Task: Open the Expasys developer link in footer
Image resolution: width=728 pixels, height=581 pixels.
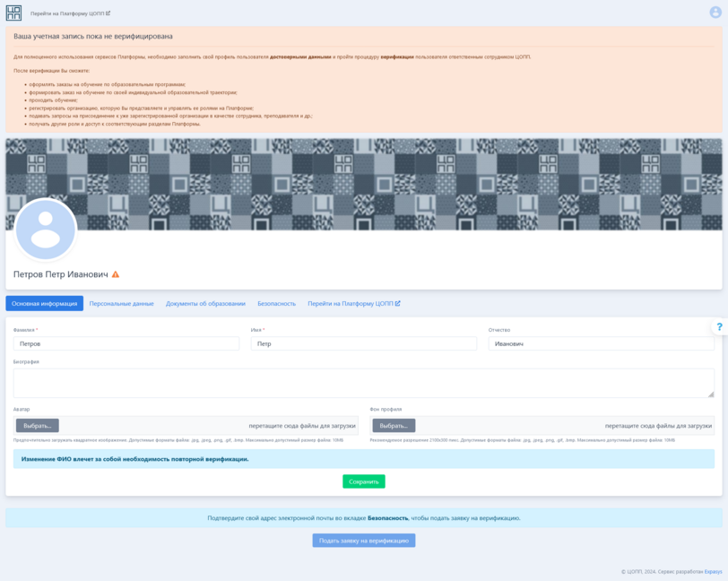Action: coord(713,571)
